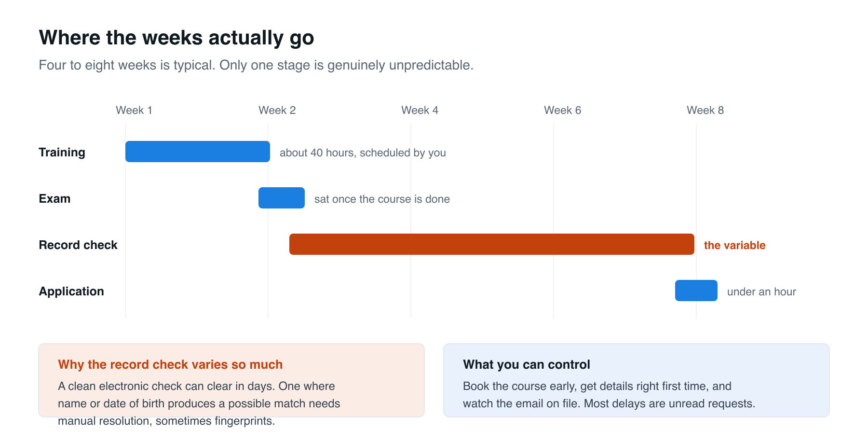This screenshot has height=444, width=868.
Task: Click 'Where the weeks actually go' title
Action: tap(176, 38)
